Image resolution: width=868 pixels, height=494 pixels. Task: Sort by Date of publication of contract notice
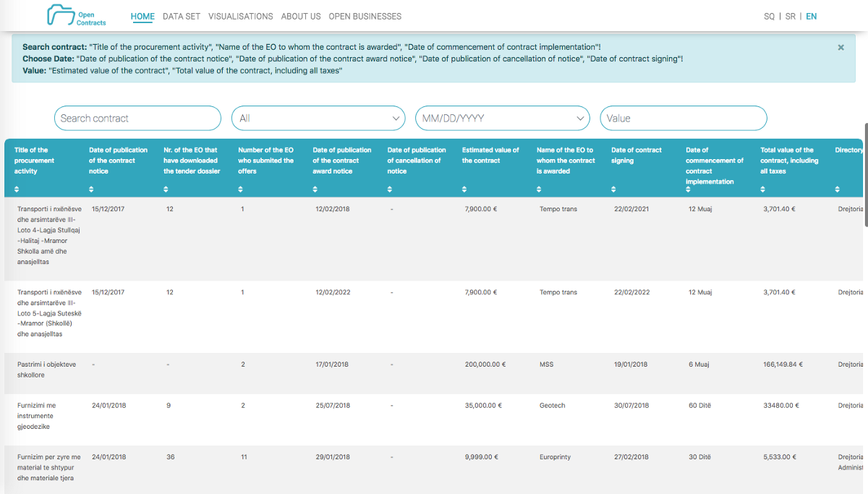(x=92, y=189)
